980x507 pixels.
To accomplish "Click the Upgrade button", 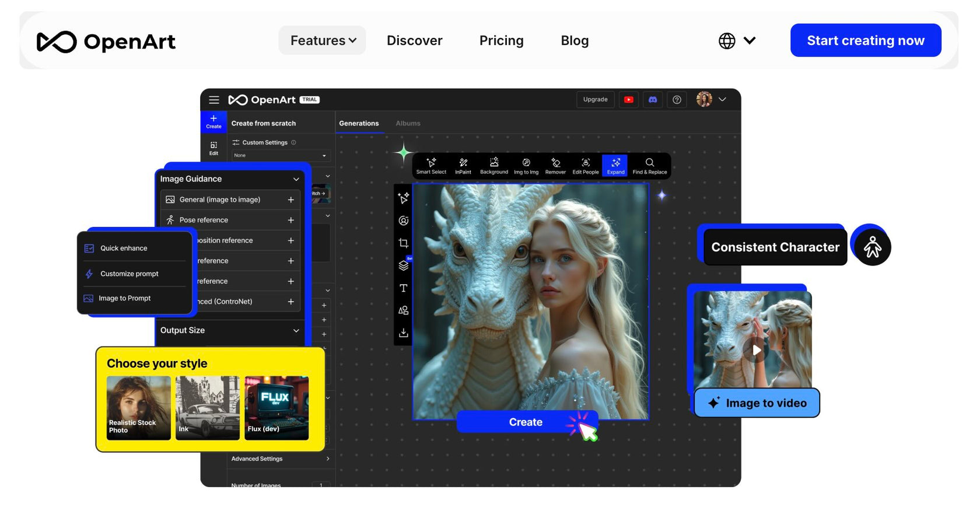I will pos(595,99).
